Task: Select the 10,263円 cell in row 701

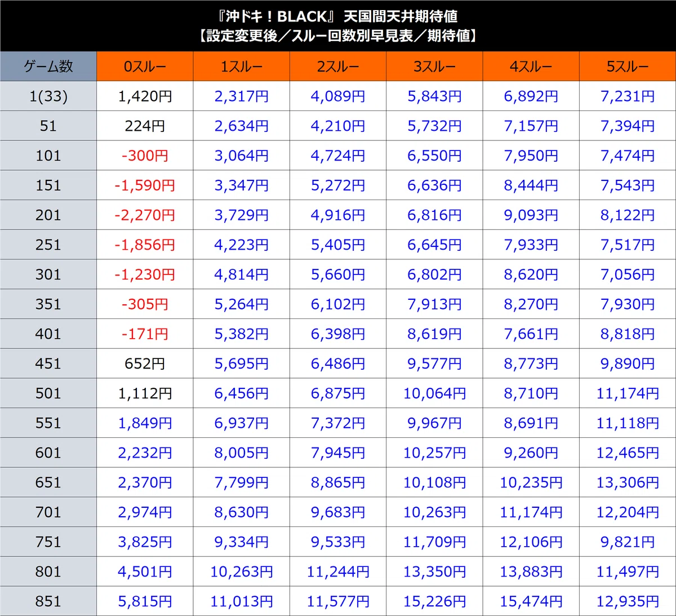Action: click(x=434, y=512)
